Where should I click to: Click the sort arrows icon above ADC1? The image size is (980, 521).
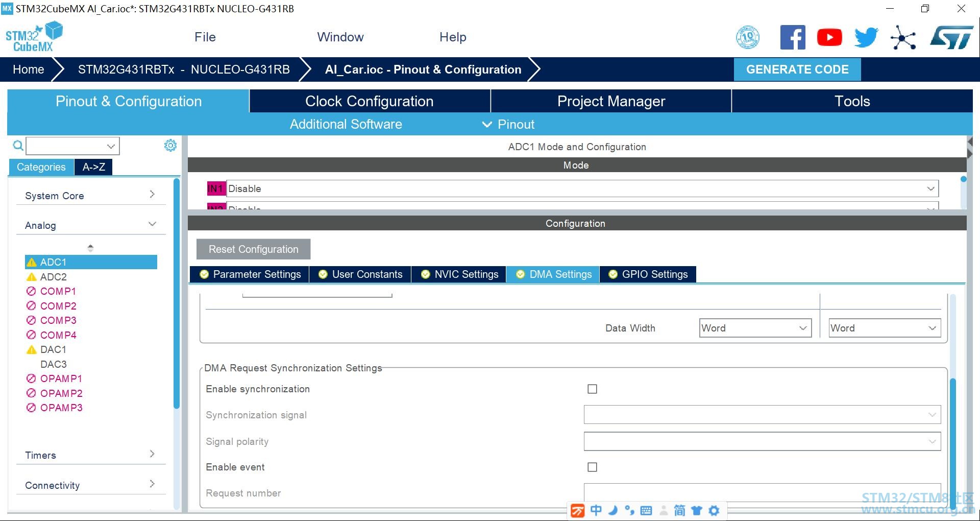click(90, 248)
